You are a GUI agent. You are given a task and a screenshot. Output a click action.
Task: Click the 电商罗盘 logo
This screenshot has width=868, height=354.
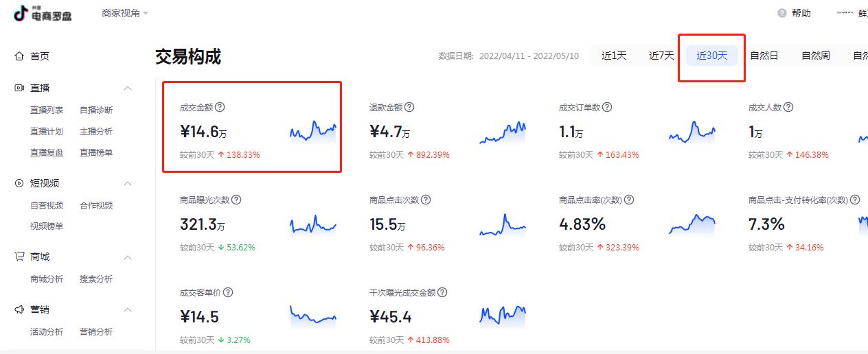tap(43, 14)
